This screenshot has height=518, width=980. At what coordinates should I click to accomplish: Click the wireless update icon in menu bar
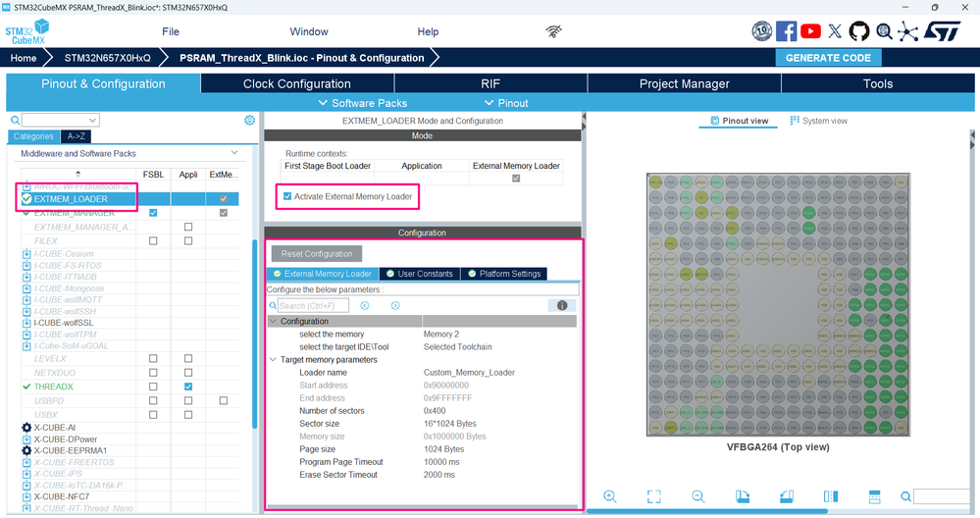click(x=553, y=31)
